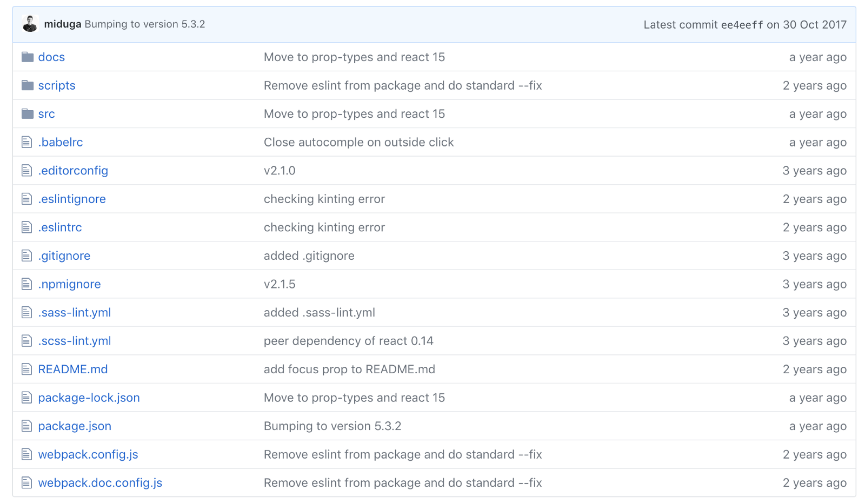865x504 pixels.
Task: Open the .eslintrc file
Action: click(60, 227)
